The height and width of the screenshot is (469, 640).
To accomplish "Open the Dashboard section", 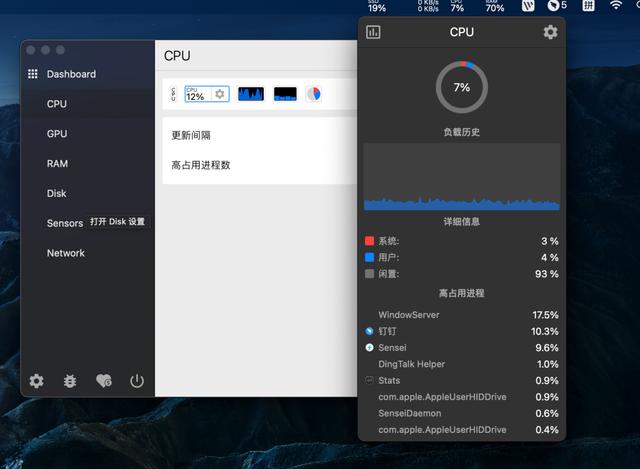I will (x=71, y=74).
